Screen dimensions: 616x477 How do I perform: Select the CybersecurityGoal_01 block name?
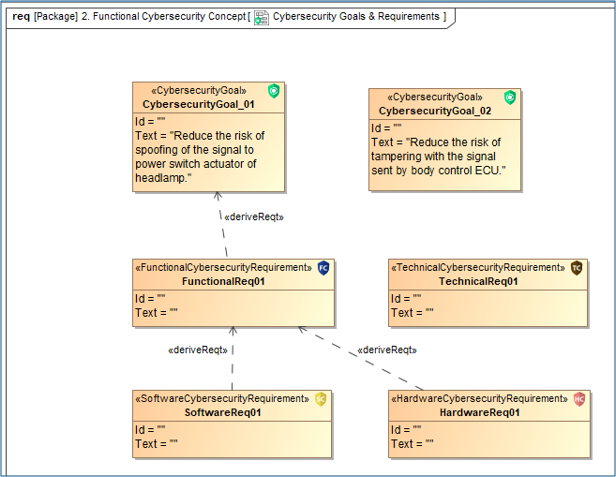(x=198, y=104)
